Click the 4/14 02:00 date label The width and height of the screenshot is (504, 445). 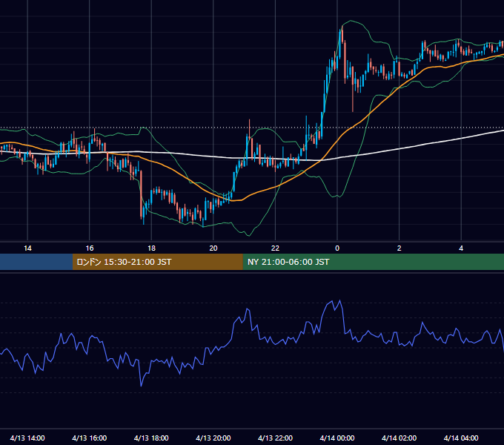(x=399, y=438)
